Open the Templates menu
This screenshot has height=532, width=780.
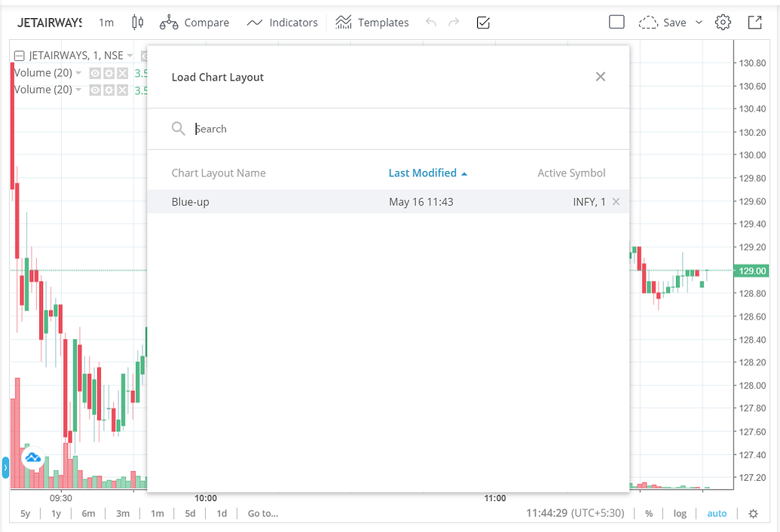coord(372,22)
